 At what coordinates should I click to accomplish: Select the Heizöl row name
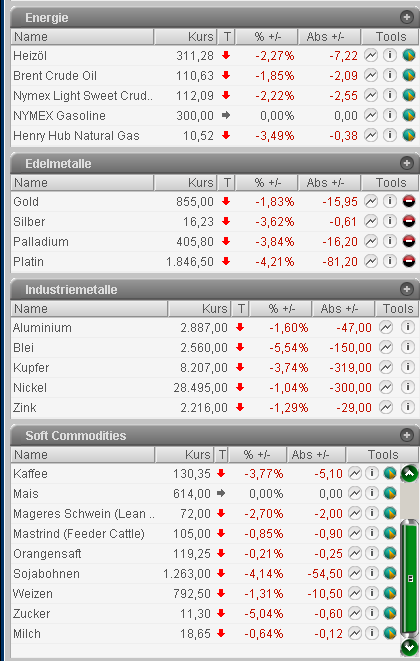(30, 56)
